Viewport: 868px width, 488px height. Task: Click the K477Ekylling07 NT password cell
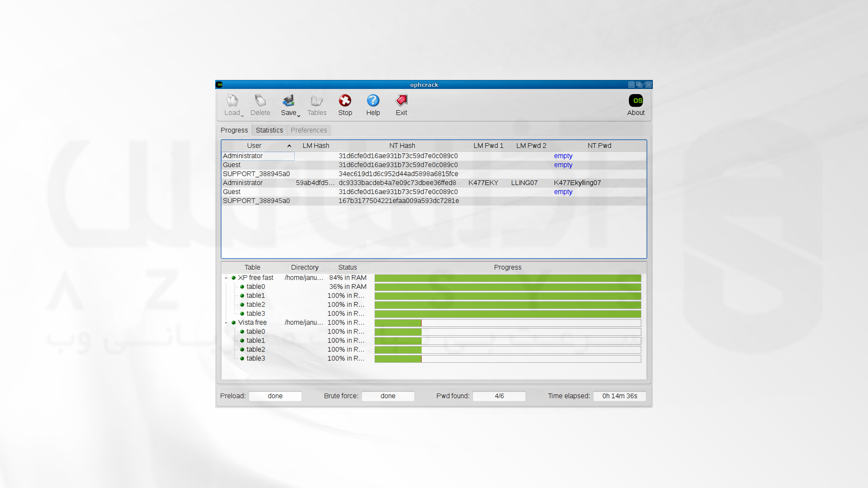(577, 183)
